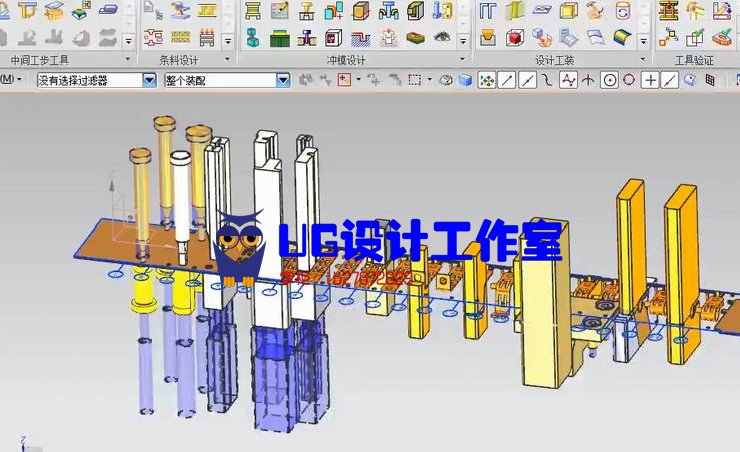Screen dimensions: 740x452
Task: Open overflow gallery in 冲模设计 group
Action: click(463, 41)
